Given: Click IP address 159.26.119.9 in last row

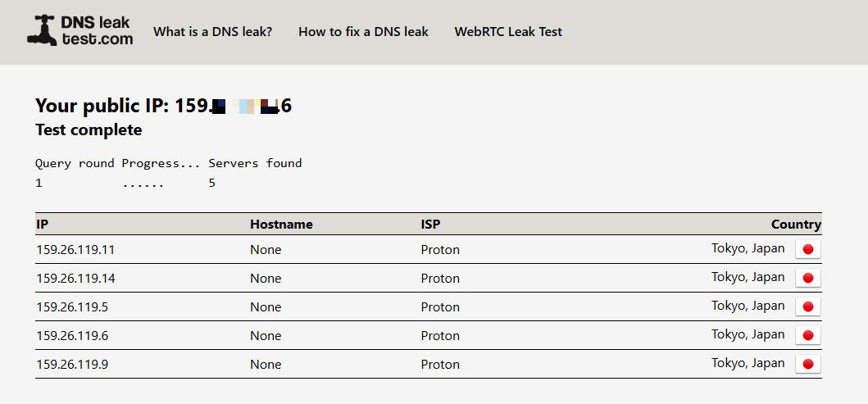Looking at the screenshot, I should coord(72,365).
